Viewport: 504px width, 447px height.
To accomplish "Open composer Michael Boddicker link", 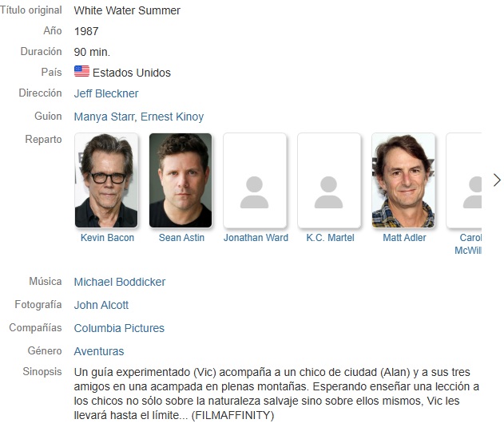I will (x=120, y=282).
